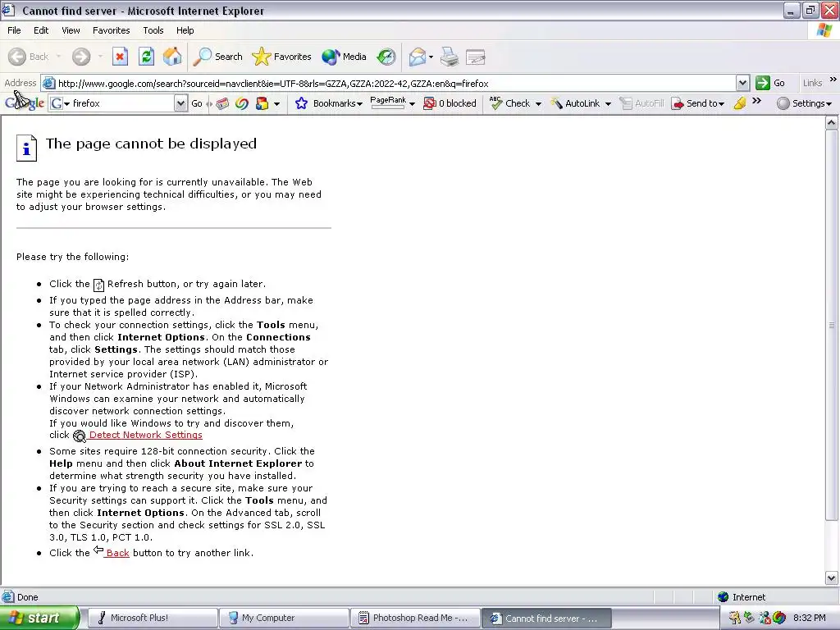Click the PageRank indicator
The image size is (840, 630).
(x=388, y=103)
